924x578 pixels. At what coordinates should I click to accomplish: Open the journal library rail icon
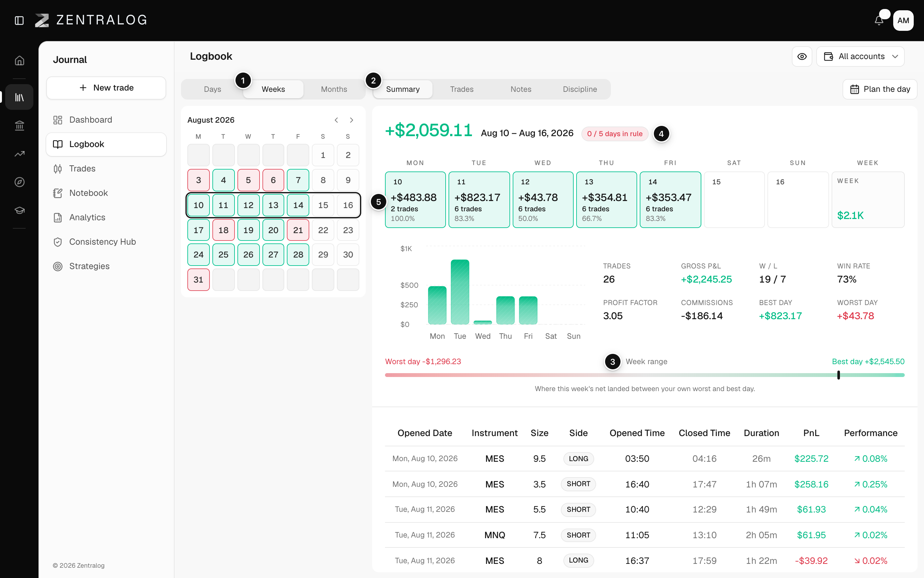point(20,98)
